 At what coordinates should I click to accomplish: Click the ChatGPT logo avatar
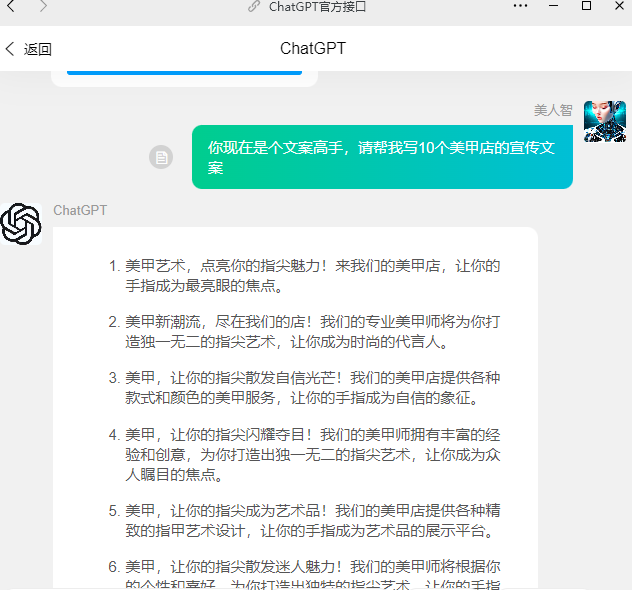21,224
